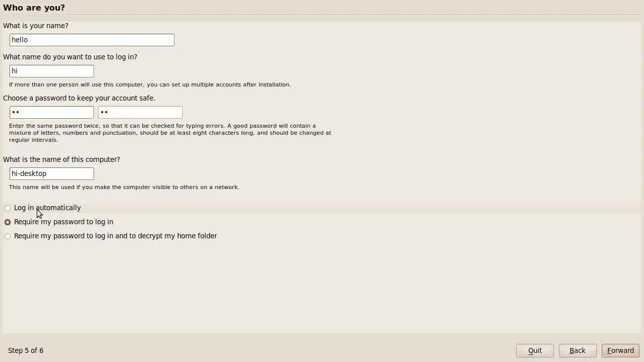This screenshot has width=644, height=362.
Task: Click the "What is your name?" label
Action: pyautogui.click(x=36, y=26)
